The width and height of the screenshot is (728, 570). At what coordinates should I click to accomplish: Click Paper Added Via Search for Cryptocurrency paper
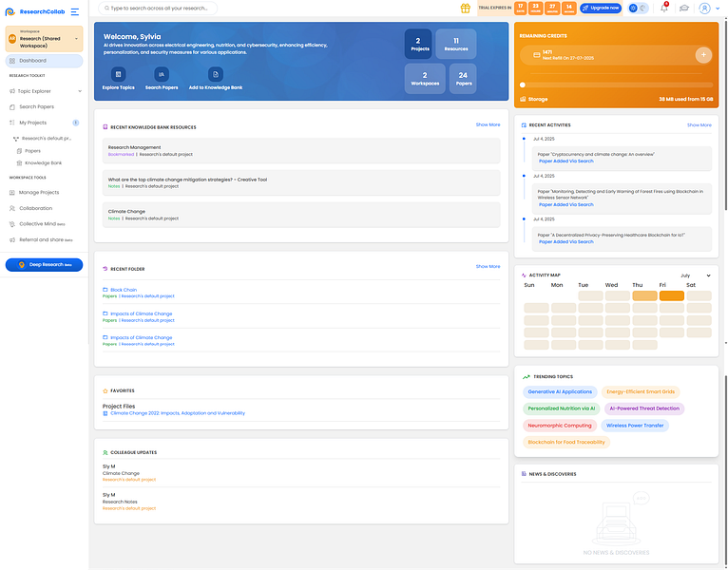point(566,161)
